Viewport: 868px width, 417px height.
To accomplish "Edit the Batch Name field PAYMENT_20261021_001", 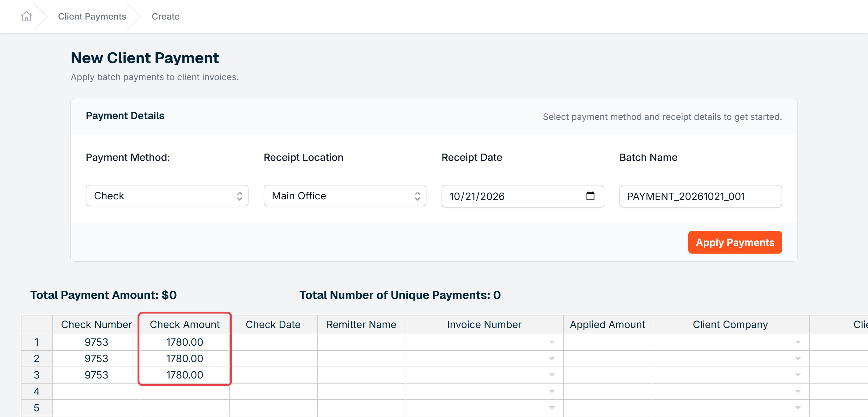I will (701, 196).
